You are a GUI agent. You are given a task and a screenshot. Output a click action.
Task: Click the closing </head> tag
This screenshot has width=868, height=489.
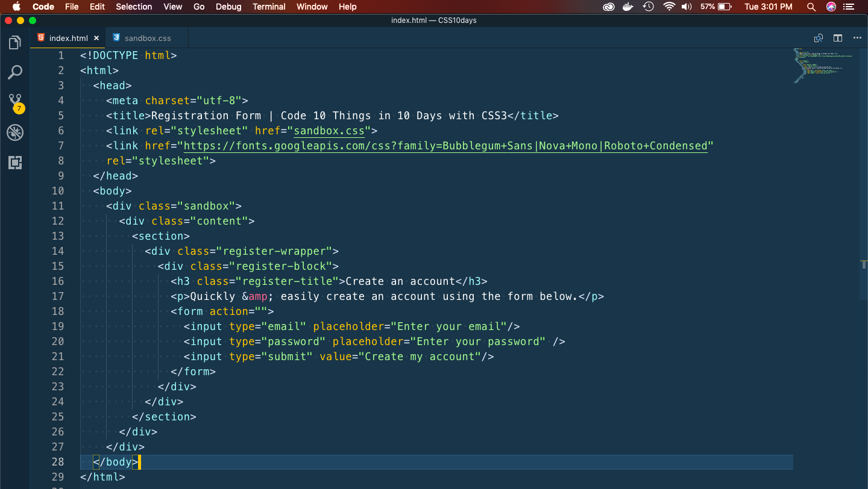pos(116,176)
